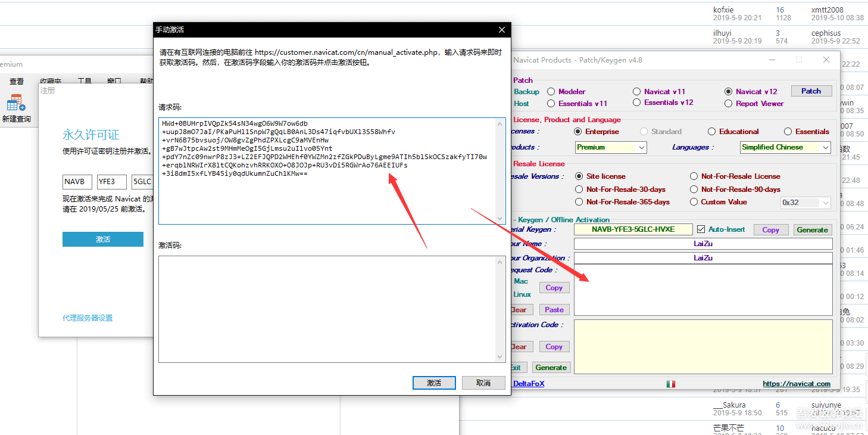Click Generate below the Activation Code box
The width and height of the screenshot is (868, 435).
pyautogui.click(x=551, y=368)
